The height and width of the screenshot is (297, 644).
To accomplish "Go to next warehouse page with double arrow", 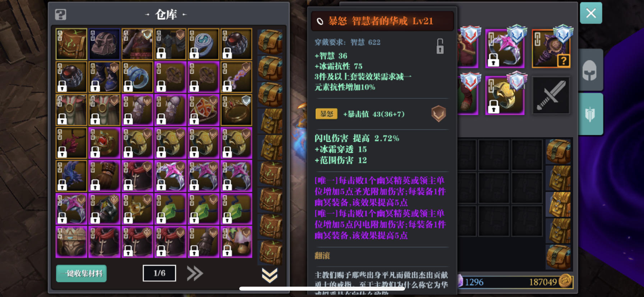I will pos(195,273).
